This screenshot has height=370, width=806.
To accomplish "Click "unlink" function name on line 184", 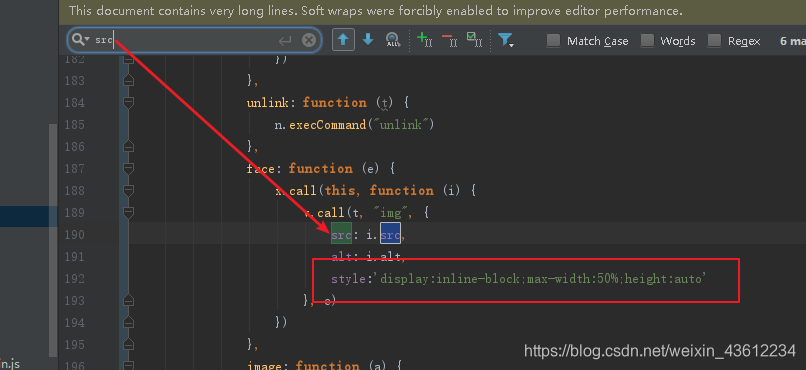I will click(x=268, y=103).
